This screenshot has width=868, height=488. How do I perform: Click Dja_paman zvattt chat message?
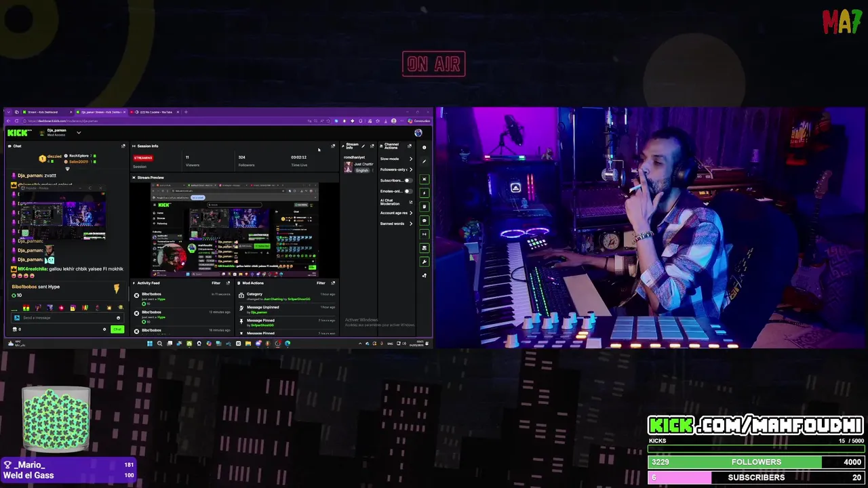[x=34, y=176]
